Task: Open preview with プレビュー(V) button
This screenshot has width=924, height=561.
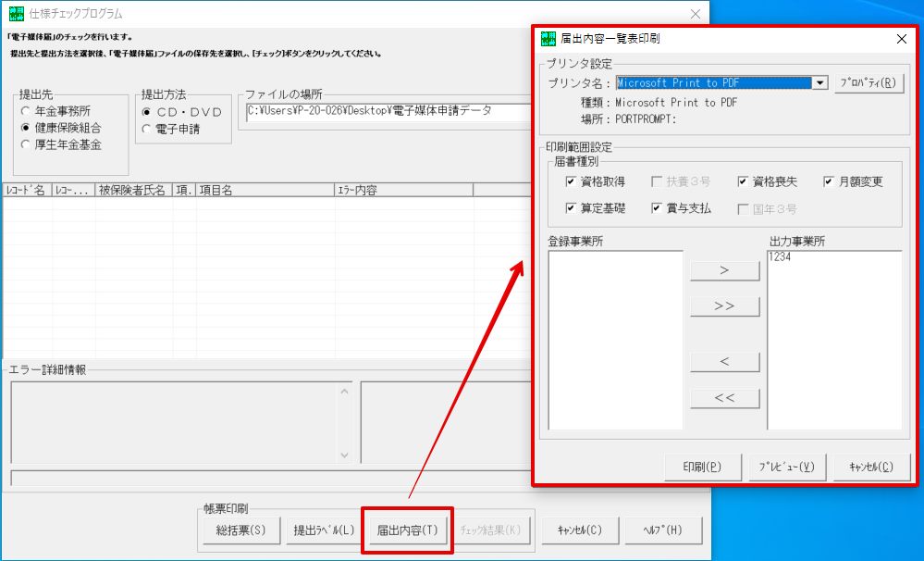Action: (786, 467)
